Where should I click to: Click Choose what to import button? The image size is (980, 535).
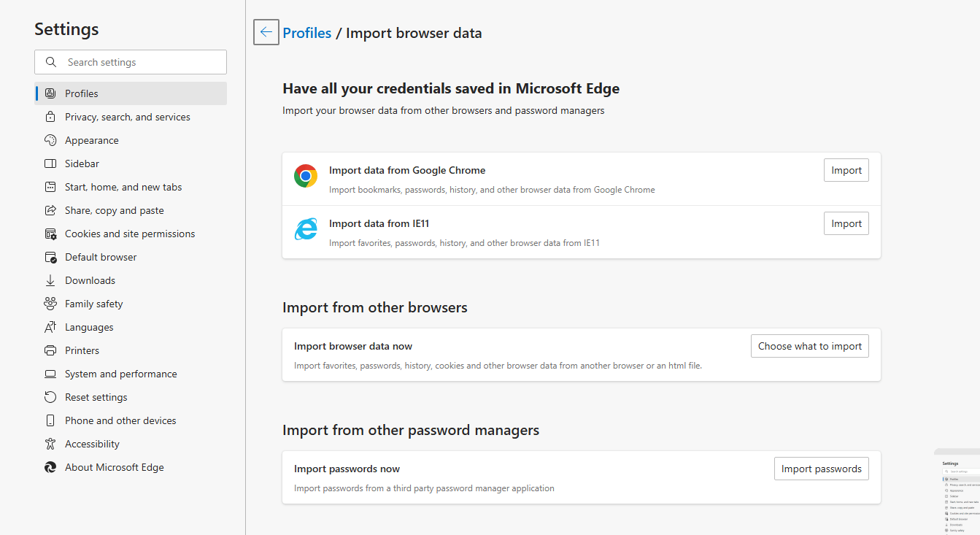coord(809,346)
